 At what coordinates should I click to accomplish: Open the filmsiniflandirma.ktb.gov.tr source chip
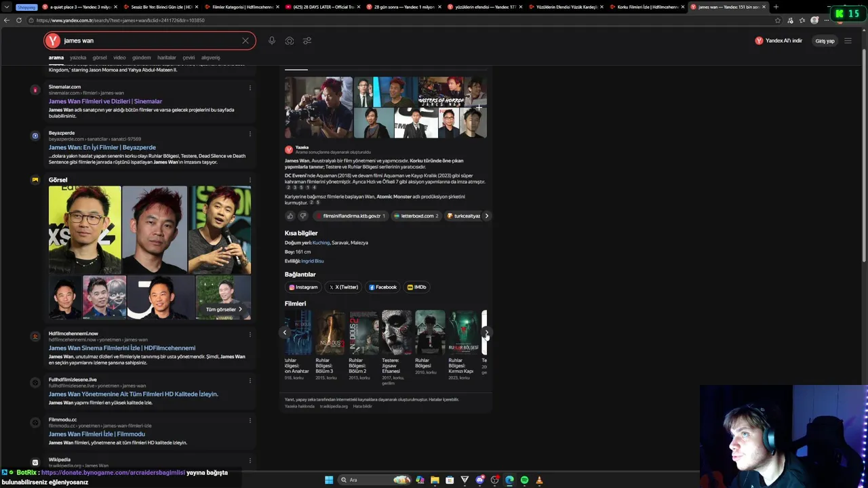[x=351, y=216]
